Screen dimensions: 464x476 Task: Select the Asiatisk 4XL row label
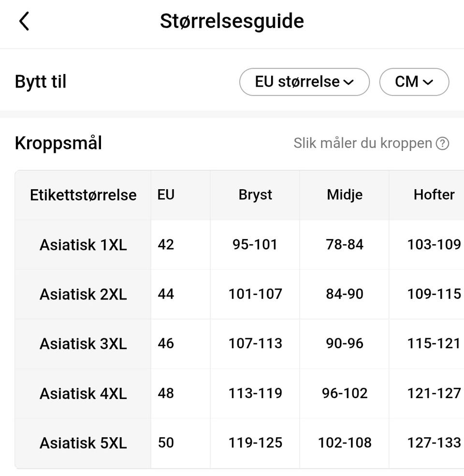[83, 393]
